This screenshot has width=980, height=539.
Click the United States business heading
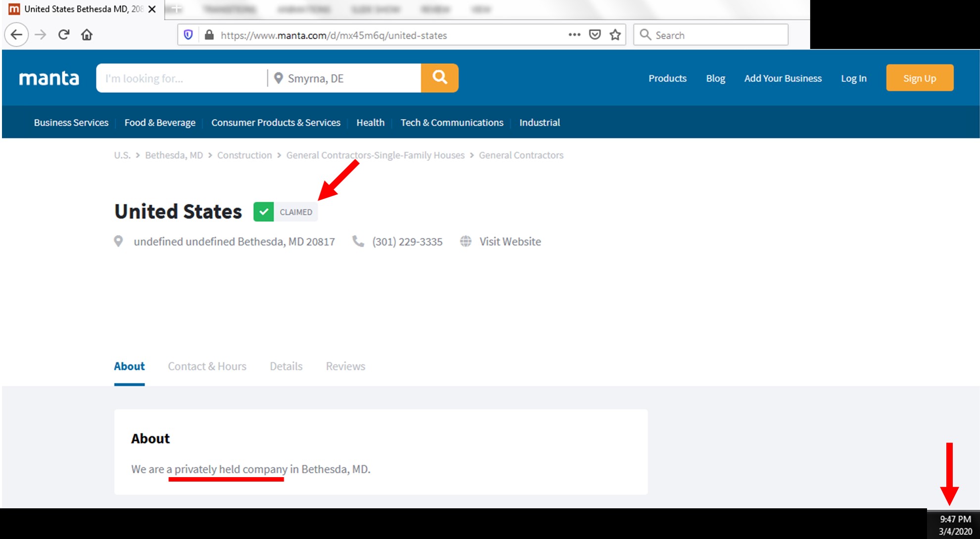click(178, 211)
